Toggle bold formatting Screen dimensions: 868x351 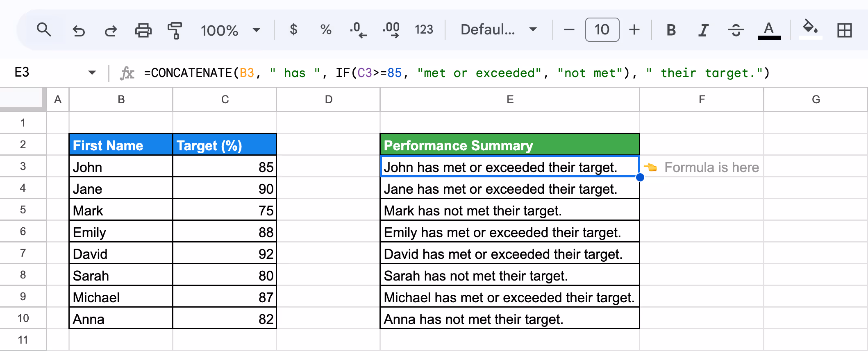(x=671, y=30)
